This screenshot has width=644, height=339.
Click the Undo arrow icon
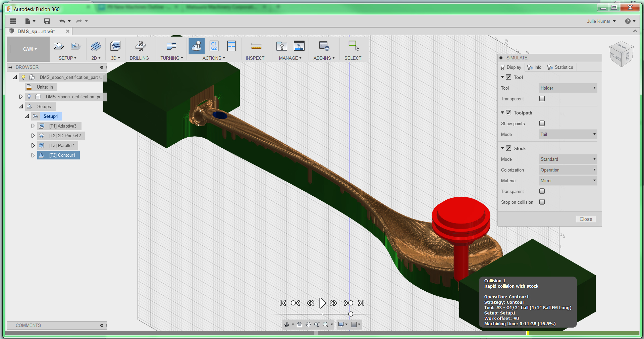[x=62, y=21]
